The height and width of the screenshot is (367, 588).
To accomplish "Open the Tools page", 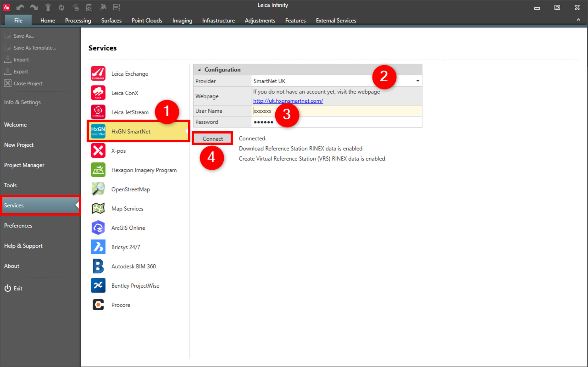I will 10,185.
